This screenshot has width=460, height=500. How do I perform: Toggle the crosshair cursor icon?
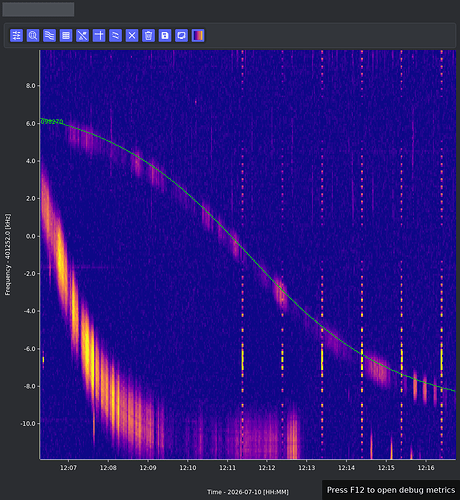(99, 35)
